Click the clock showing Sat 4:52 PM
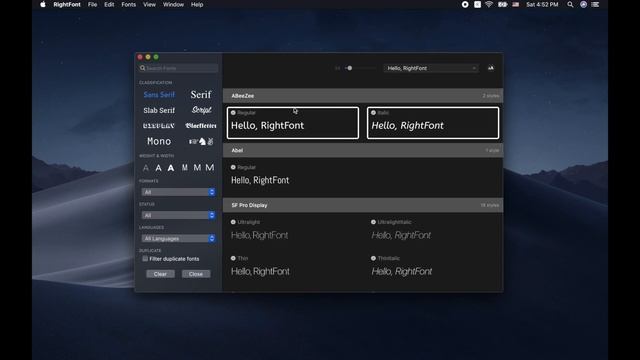The width and height of the screenshot is (640, 360). coord(542,4)
